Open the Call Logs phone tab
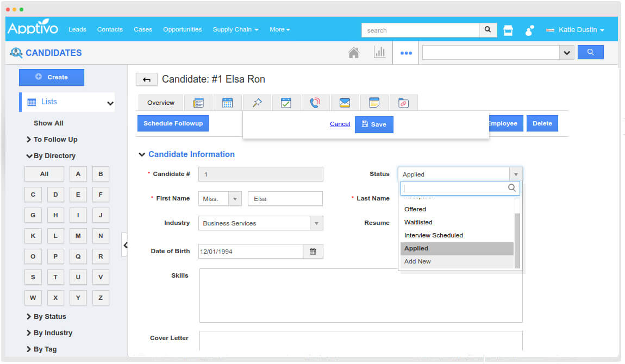This screenshot has width=625, height=364. (x=315, y=103)
